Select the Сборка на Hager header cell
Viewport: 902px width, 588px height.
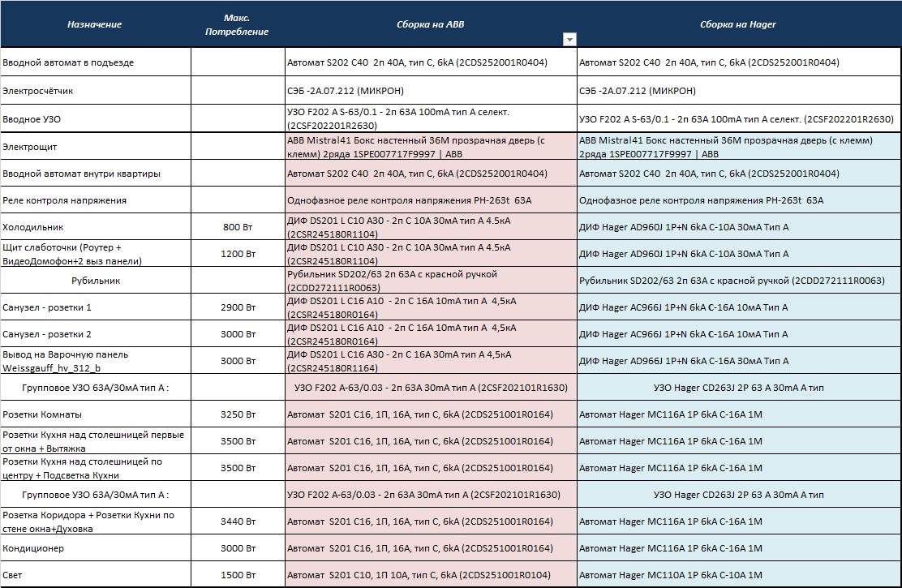click(x=739, y=24)
